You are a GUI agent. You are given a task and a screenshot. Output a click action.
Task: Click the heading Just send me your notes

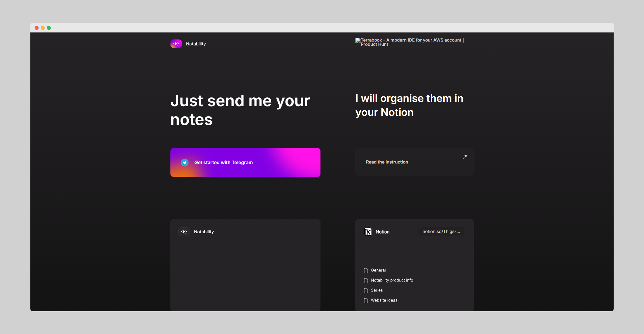coord(240,110)
